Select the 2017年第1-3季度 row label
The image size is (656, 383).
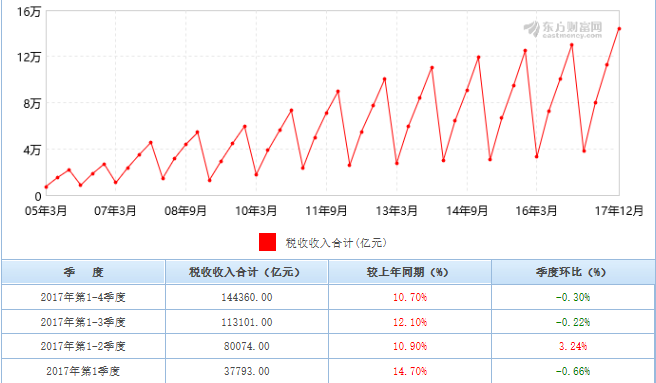83,322
